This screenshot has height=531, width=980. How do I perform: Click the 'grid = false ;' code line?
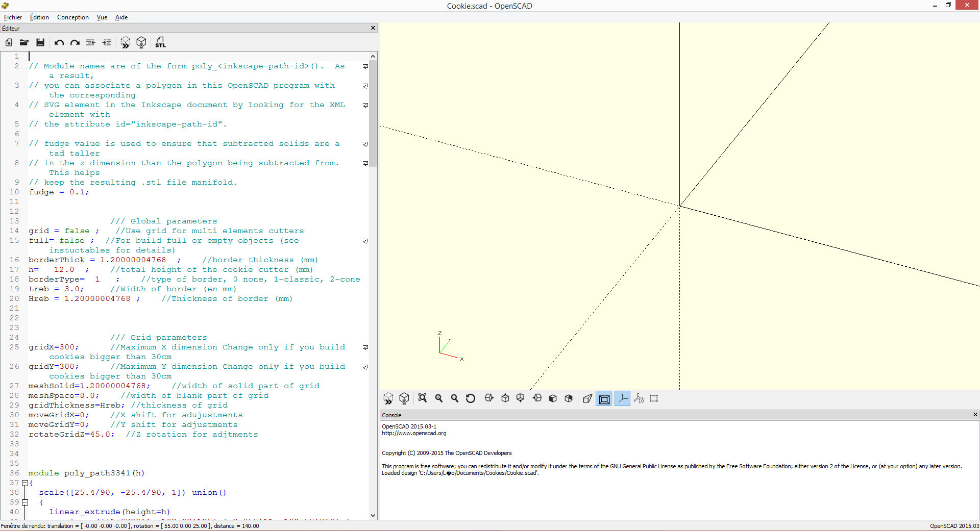pyautogui.click(x=64, y=231)
